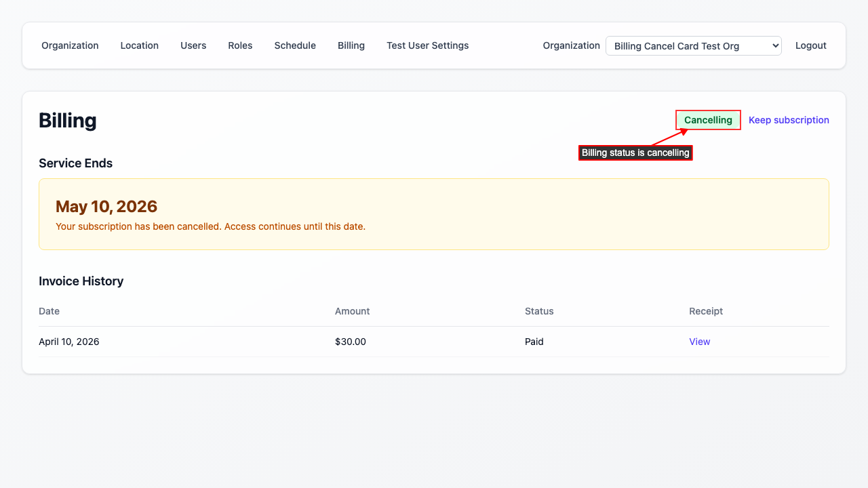The image size is (868, 488).
Task: Go to the Users section
Action: click(x=193, y=45)
